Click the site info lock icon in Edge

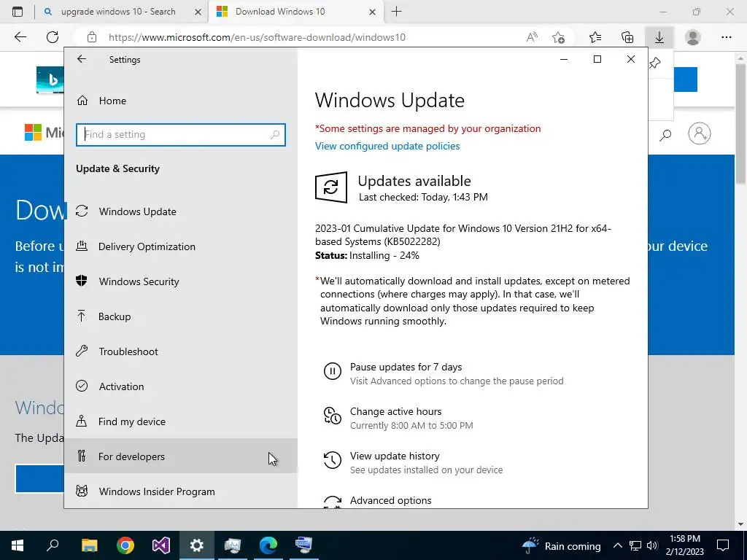(x=92, y=37)
